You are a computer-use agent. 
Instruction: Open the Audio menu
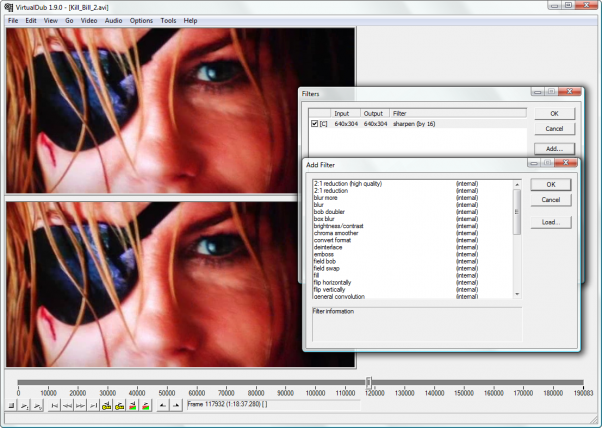(x=114, y=21)
